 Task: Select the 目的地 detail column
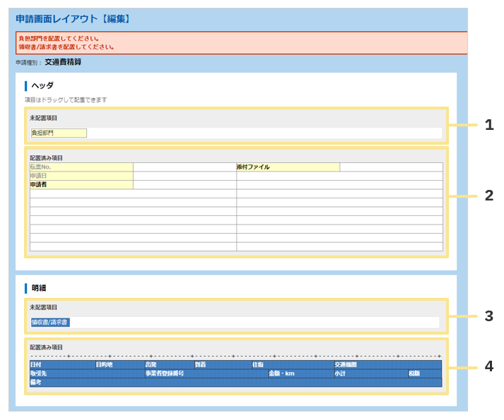pos(119,365)
